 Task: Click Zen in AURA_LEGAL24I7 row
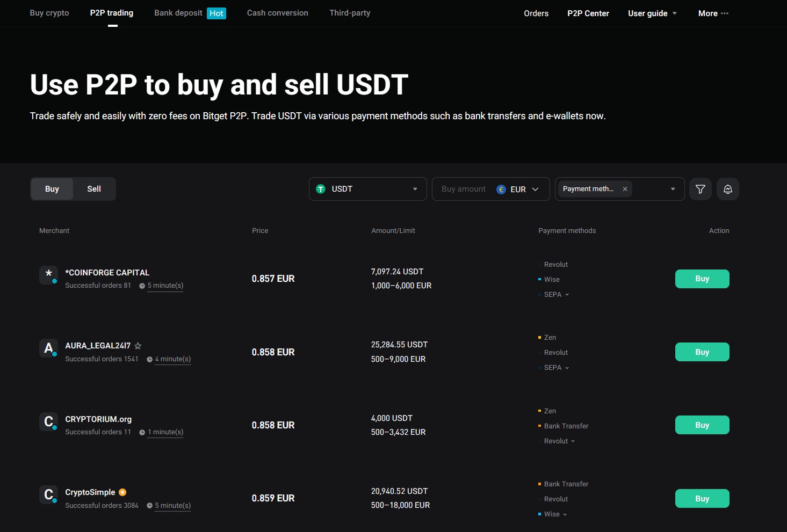click(550, 338)
